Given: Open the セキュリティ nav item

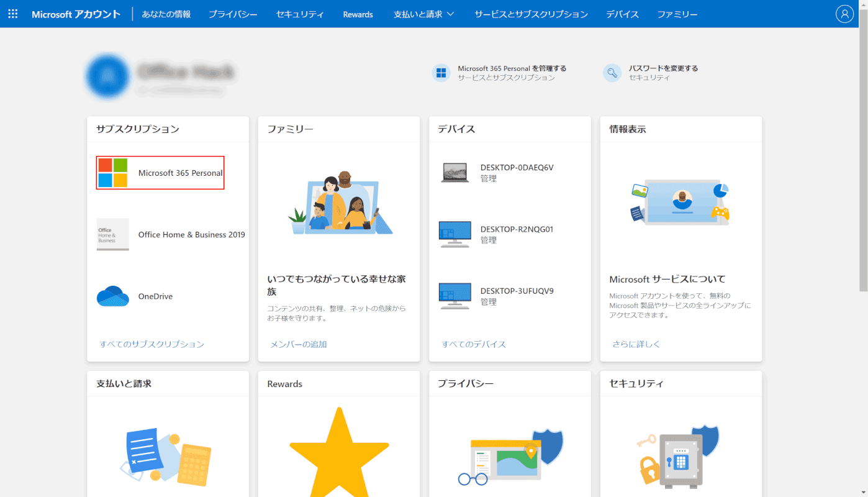Looking at the screenshot, I should tap(301, 14).
